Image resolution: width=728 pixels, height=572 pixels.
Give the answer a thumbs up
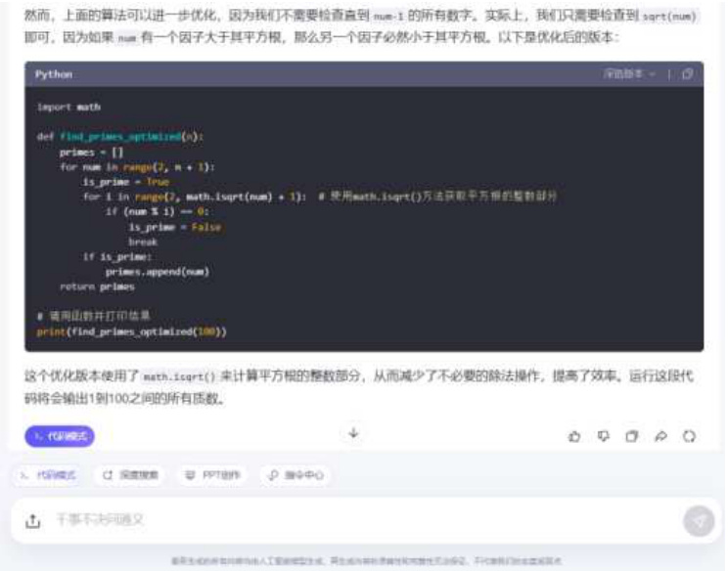click(574, 436)
